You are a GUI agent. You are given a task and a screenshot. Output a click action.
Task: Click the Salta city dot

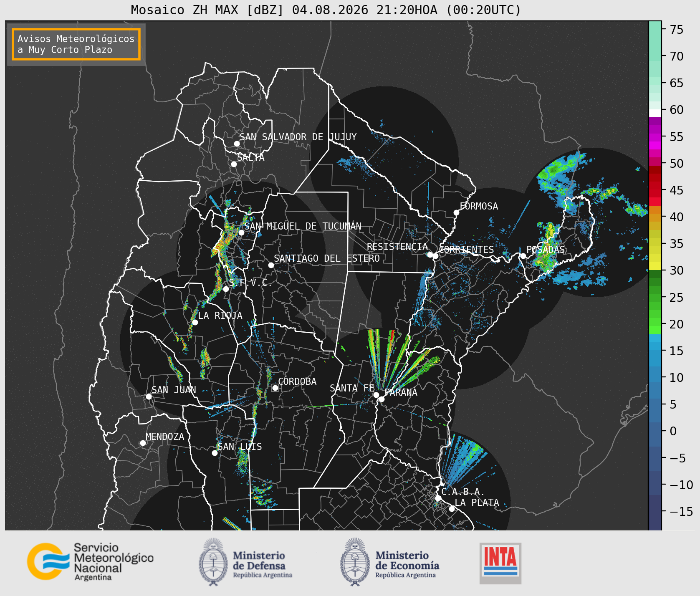234,164
